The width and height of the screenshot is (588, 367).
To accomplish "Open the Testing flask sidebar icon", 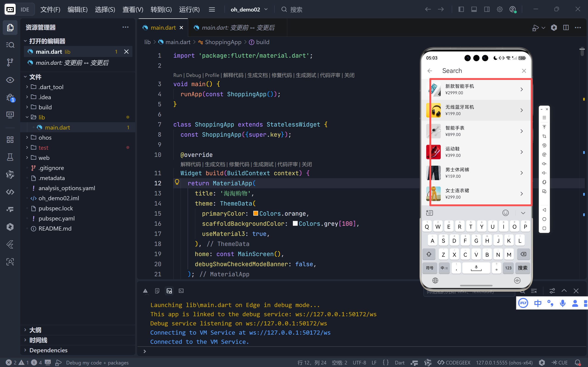I will (x=10, y=157).
